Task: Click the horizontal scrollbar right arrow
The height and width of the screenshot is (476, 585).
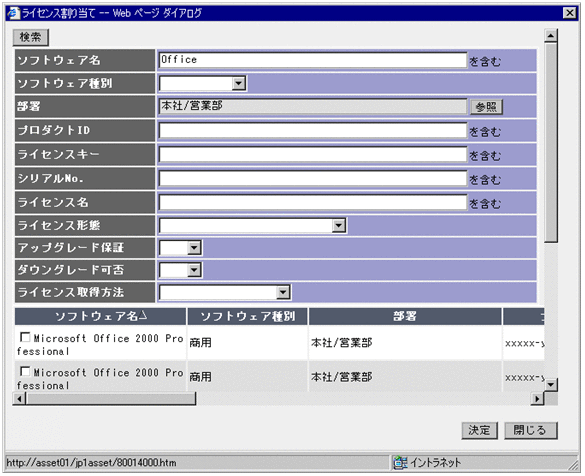Action: coord(537,399)
